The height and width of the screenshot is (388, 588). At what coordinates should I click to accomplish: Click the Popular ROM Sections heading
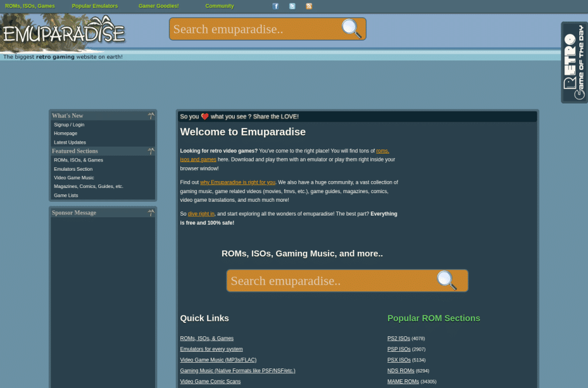pos(434,318)
